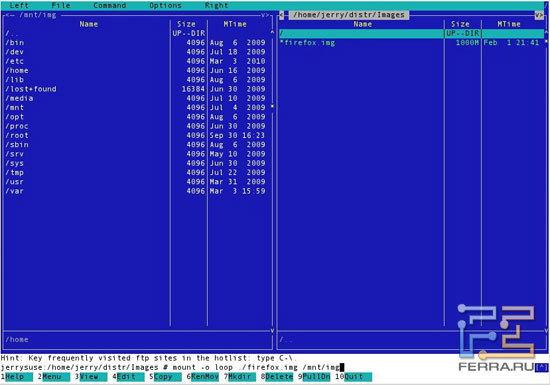
Task: Open the Command menu
Action: coord(109,5)
